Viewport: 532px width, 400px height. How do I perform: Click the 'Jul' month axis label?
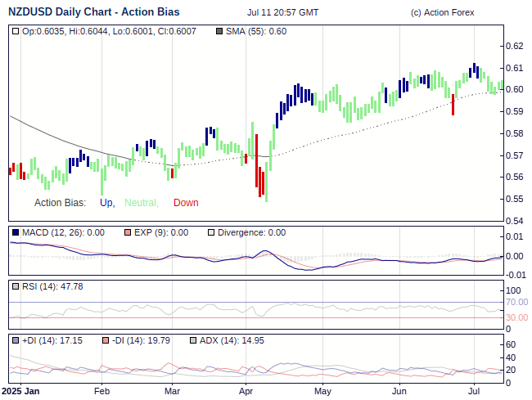tap(474, 392)
